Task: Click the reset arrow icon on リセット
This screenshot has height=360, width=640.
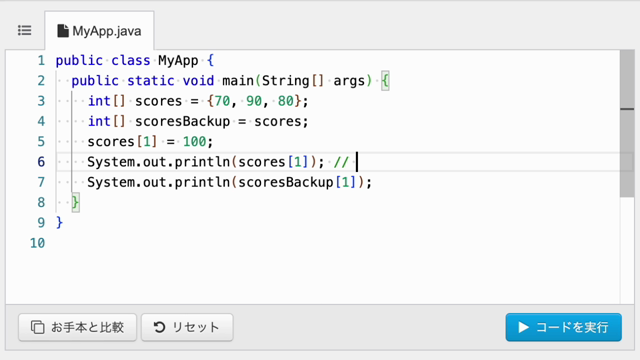Action: tap(159, 327)
